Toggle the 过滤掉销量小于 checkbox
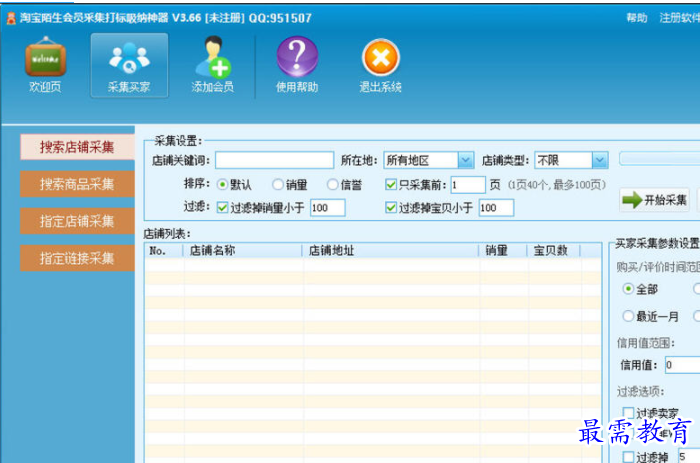The image size is (700, 463). (x=222, y=208)
